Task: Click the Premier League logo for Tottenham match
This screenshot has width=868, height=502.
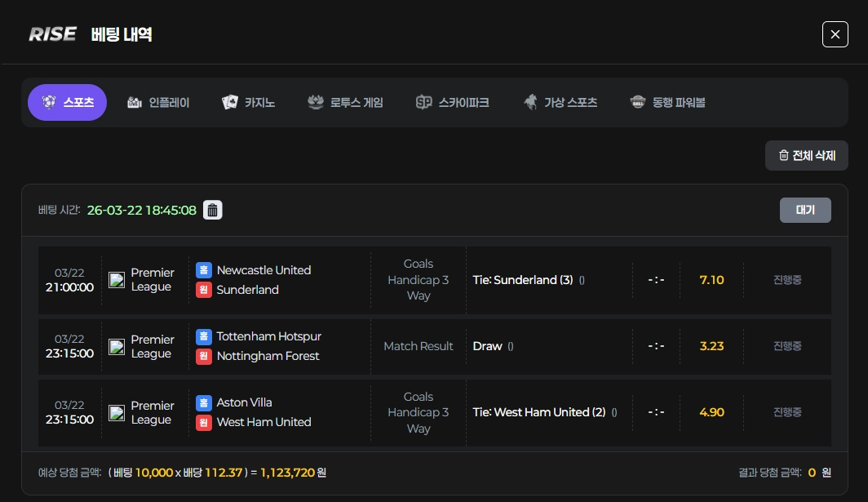Action: click(116, 346)
